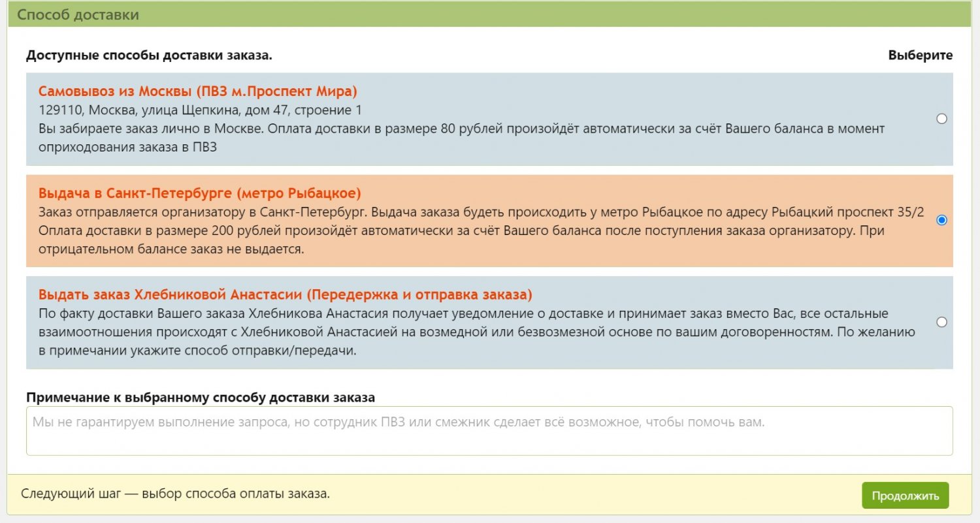Screen dimensions: 980x523
Task: Focus the delivery note text field
Action: pos(489,431)
